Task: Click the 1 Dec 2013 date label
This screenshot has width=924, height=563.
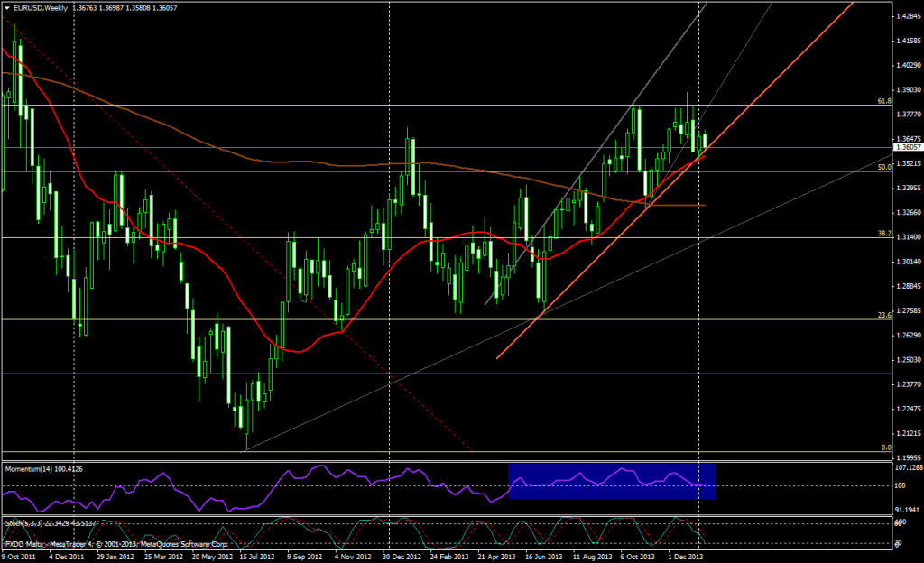Action: [686, 558]
